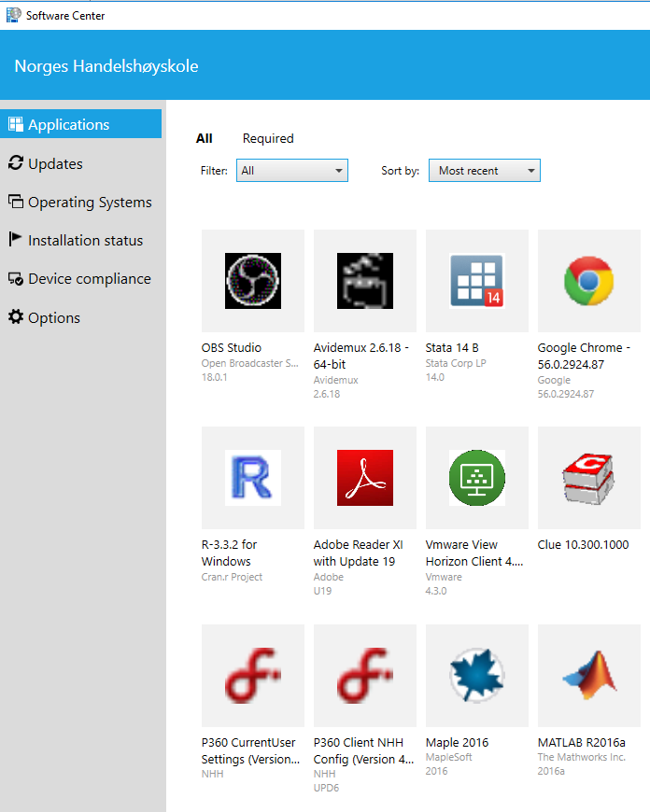Go to the Applications section label
The height and width of the screenshot is (812, 650).
tap(68, 125)
